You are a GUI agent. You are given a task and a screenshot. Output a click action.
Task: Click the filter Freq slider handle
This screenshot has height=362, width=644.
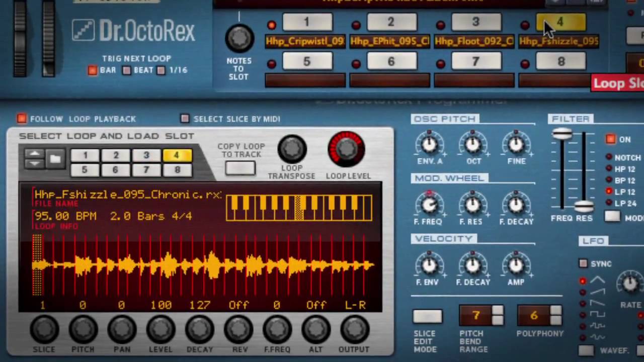[562, 134]
